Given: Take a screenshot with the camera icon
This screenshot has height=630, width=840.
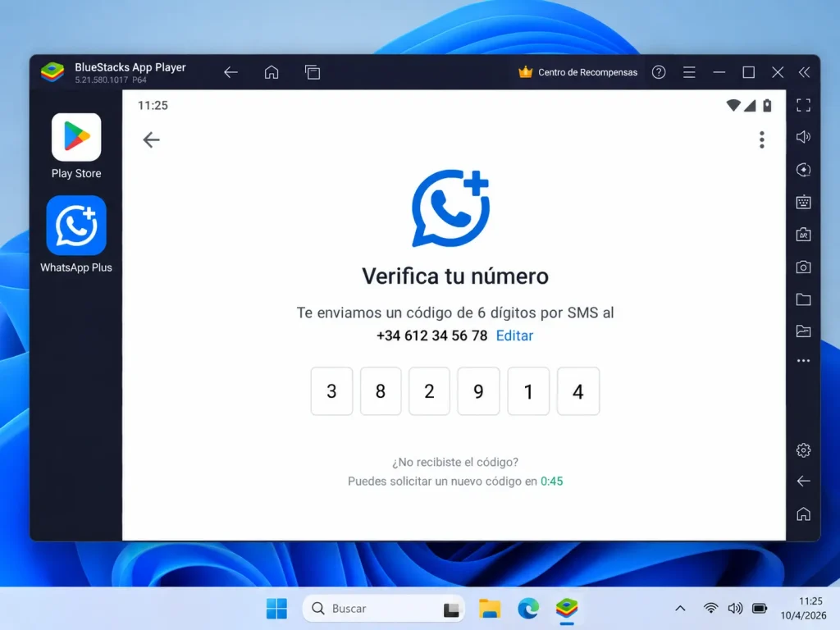Looking at the screenshot, I should (803, 267).
